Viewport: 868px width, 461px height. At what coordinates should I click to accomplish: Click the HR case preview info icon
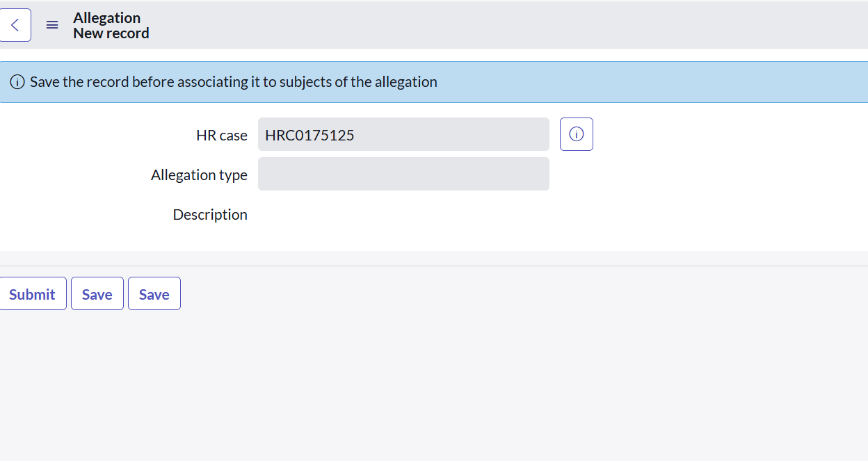tap(577, 134)
